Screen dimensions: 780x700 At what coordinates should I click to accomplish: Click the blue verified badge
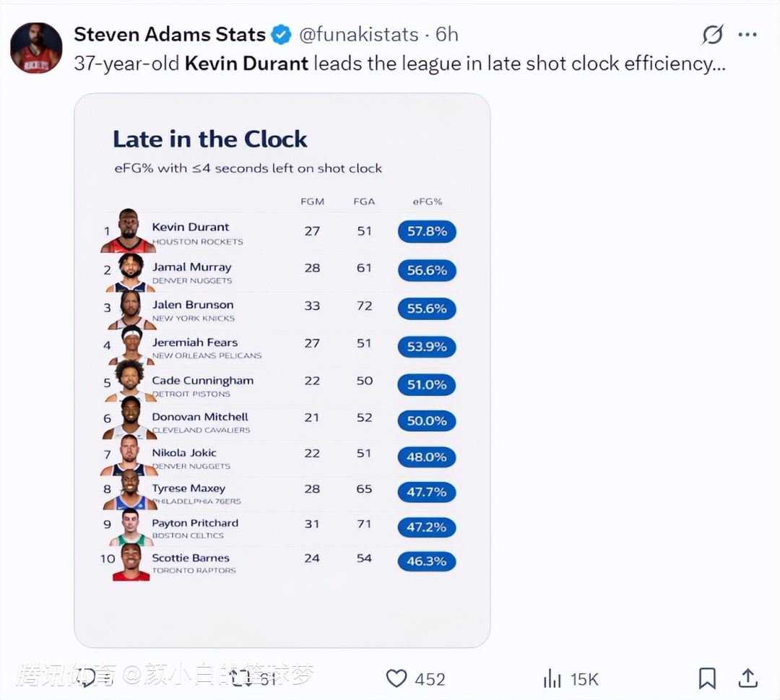281,35
